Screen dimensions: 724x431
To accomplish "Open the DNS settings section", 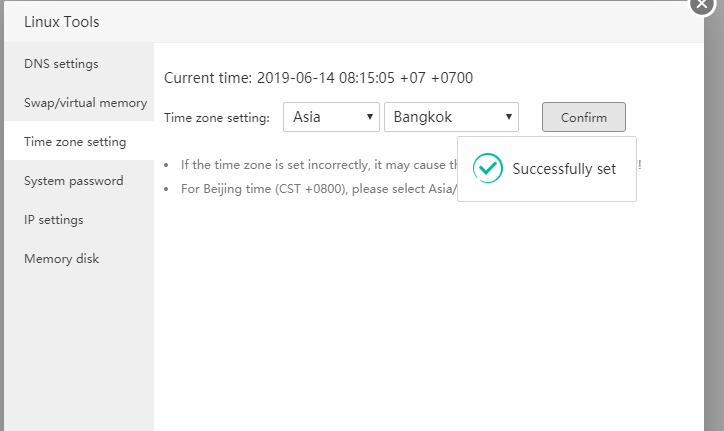I will pos(61,64).
